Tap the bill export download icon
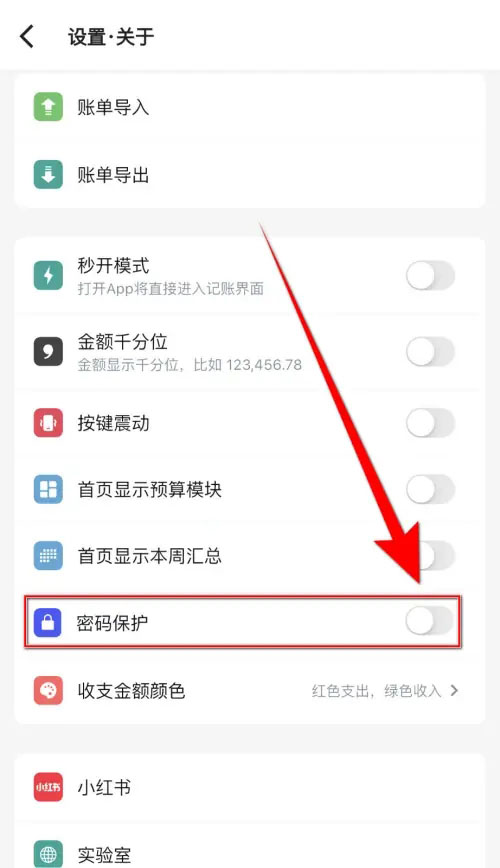The width and height of the screenshot is (500, 868). coord(48,174)
